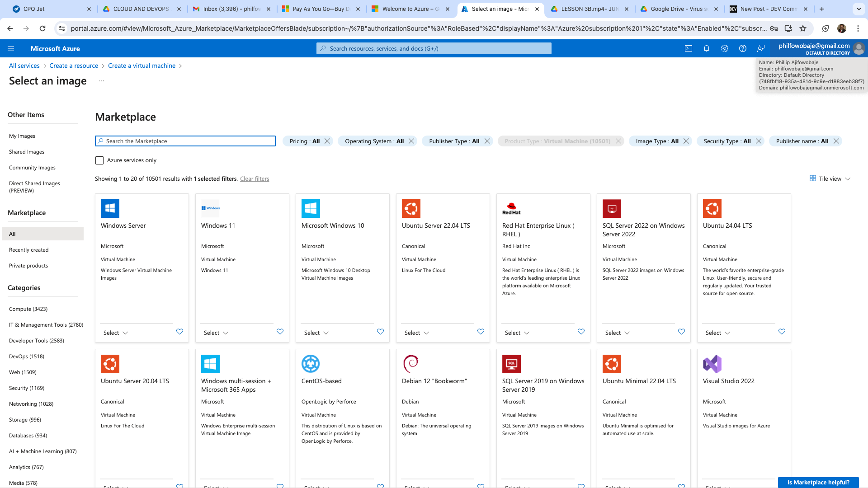Favorite the Windows Server image heart
Image resolution: width=868 pixels, height=488 pixels.
pos(179,332)
